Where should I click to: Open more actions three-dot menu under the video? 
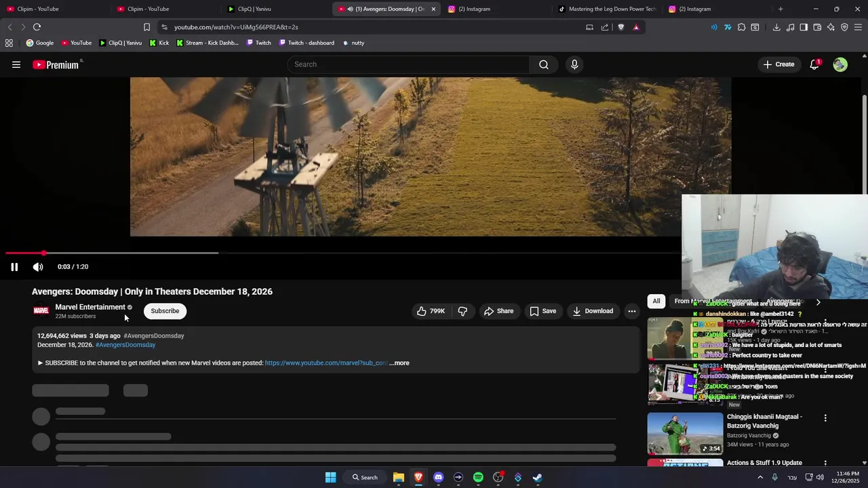(631, 311)
